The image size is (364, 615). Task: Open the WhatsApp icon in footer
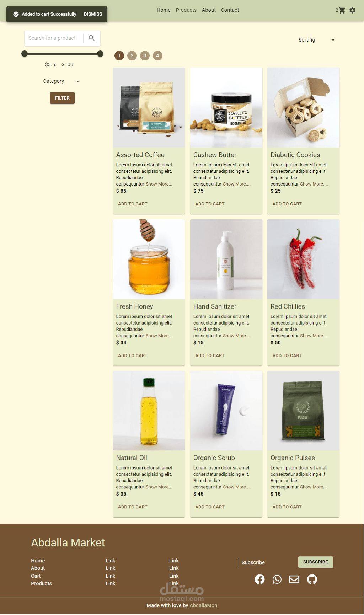click(x=277, y=579)
